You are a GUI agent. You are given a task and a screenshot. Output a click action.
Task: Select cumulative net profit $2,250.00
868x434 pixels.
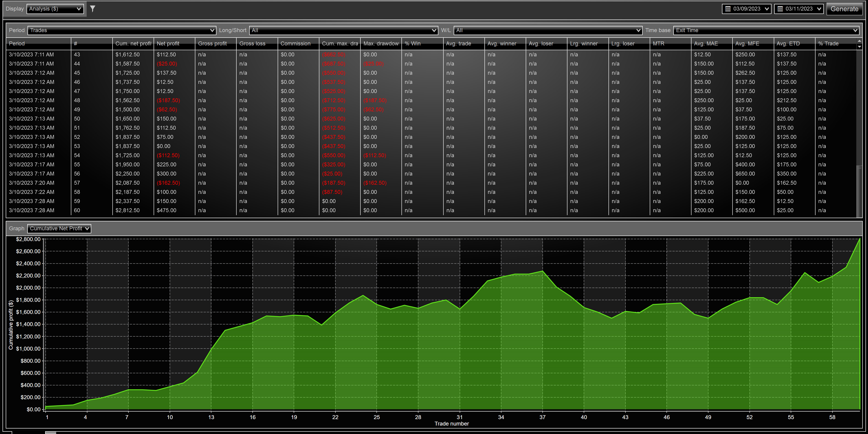133,174
